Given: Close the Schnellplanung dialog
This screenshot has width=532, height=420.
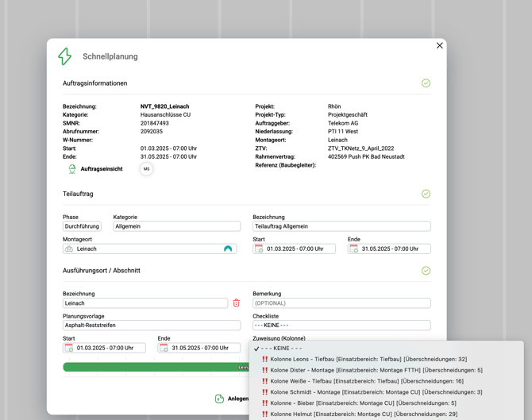Looking at the screenshot, I should (439, 46).
